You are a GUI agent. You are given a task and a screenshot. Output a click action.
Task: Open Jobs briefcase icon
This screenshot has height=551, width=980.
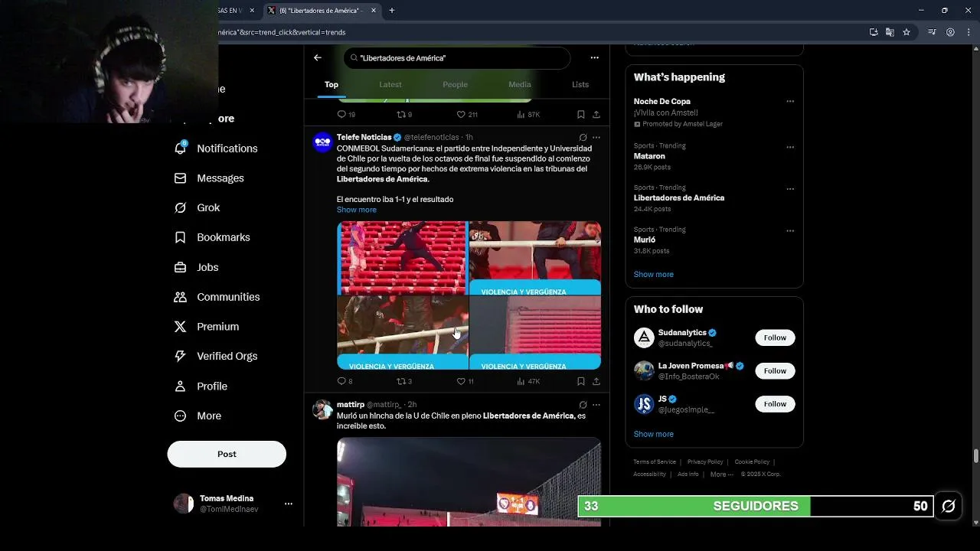pyautogui.click(x=181, y=267)
